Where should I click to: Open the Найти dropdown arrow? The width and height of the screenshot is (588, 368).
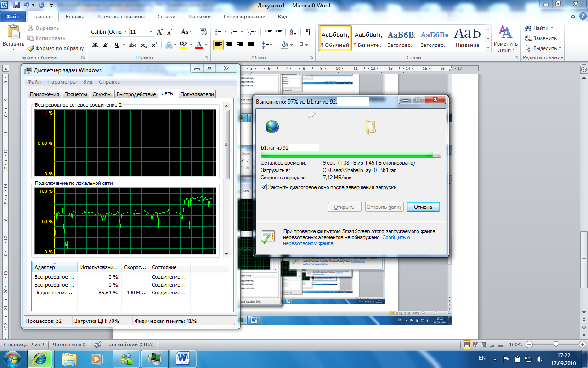click(x=552, y=28)
